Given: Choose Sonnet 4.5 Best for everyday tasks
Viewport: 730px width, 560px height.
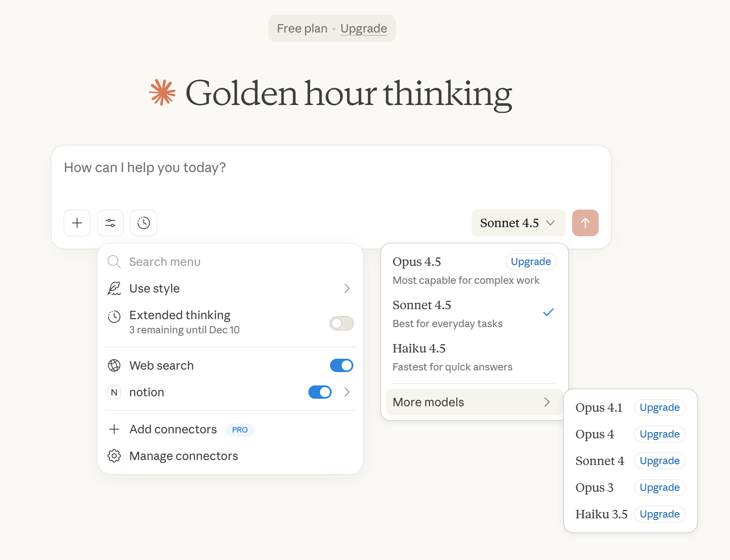Looking at the screenshot, I should pyautogui.click(x=475, y=314).
